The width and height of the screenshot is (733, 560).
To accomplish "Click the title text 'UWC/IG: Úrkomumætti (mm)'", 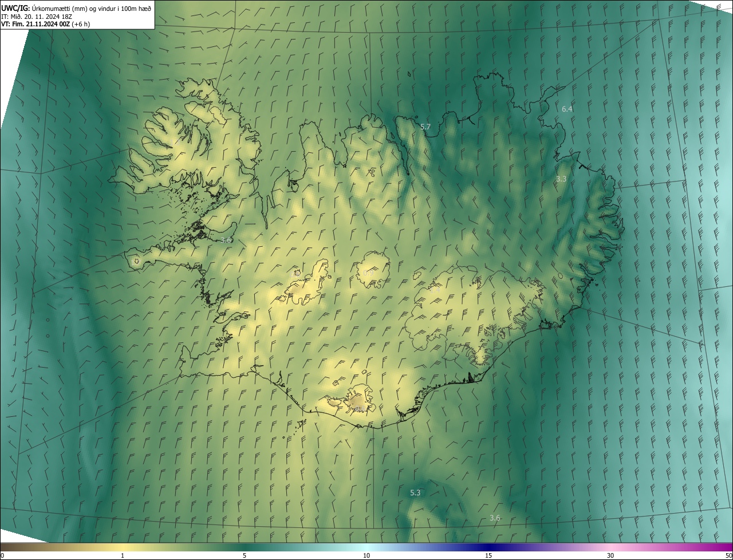I will coord(43,8).
